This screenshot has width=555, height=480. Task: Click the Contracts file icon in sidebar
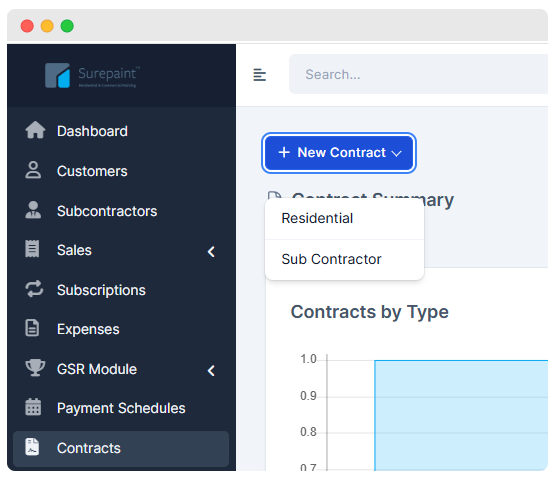pyautogui.click(x=32, y=447)
